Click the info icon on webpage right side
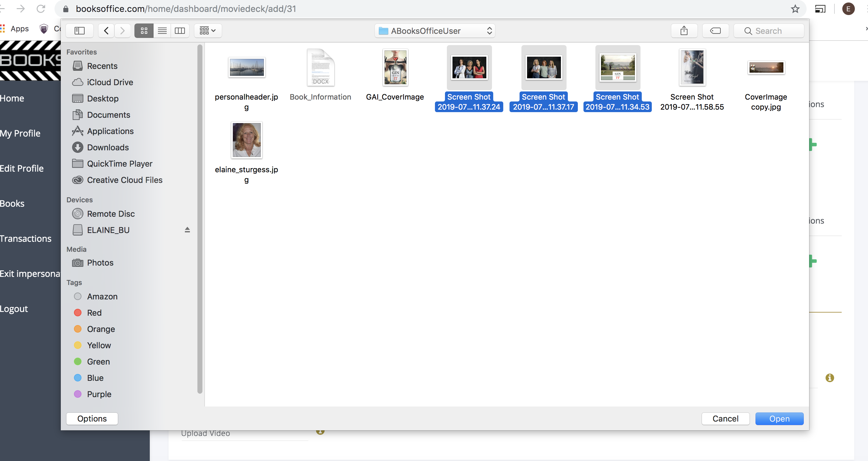Screen dimensions: 868x461 coord(829,378)
